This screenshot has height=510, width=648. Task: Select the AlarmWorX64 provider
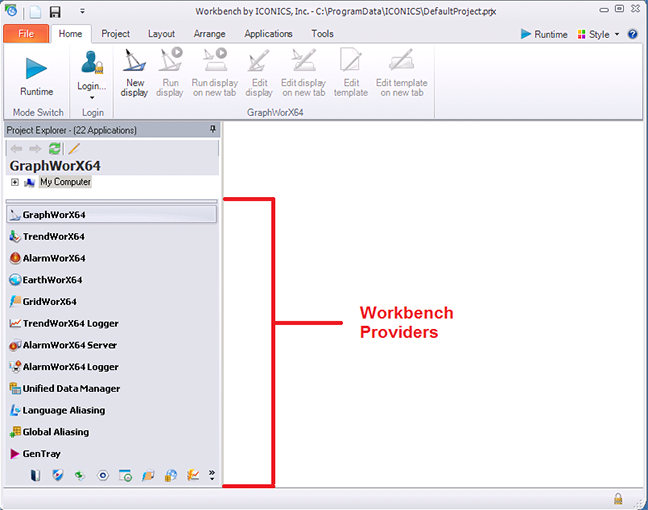click(54, 258)
